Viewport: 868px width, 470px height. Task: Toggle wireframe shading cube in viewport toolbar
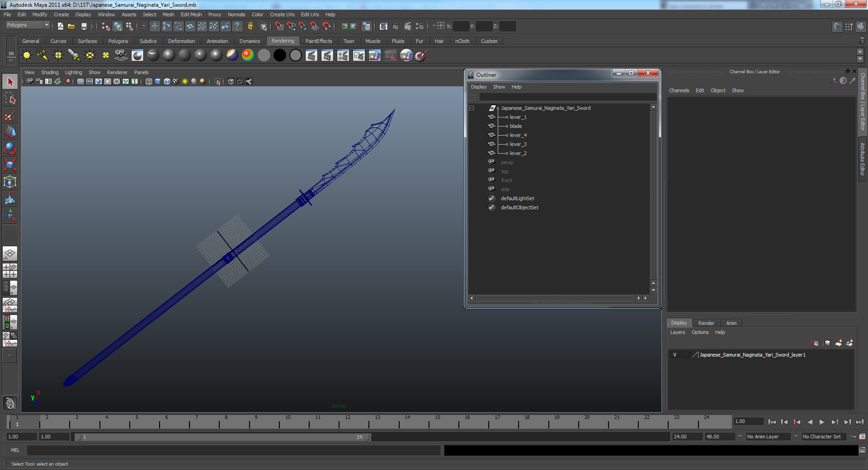click(149, 81)
